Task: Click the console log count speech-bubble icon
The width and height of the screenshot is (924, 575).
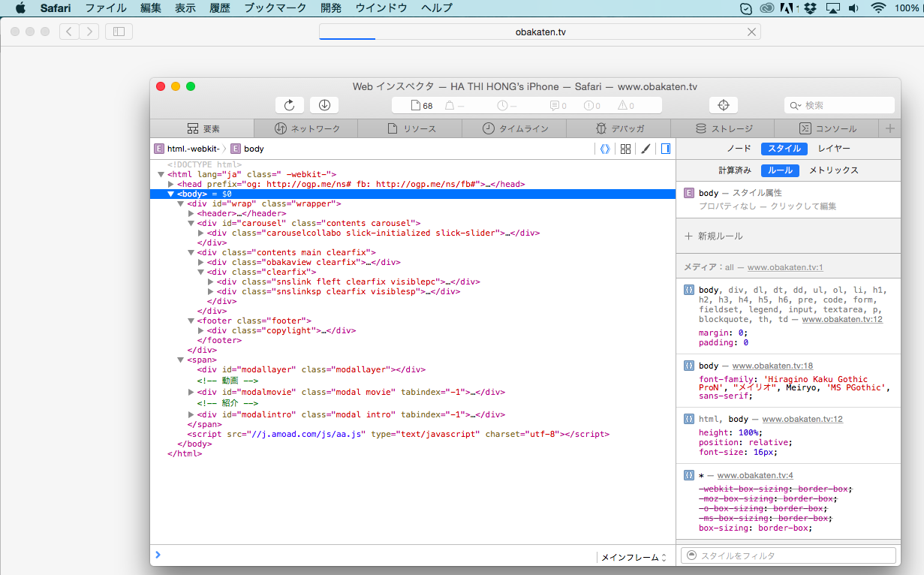Action: point(555,106)
